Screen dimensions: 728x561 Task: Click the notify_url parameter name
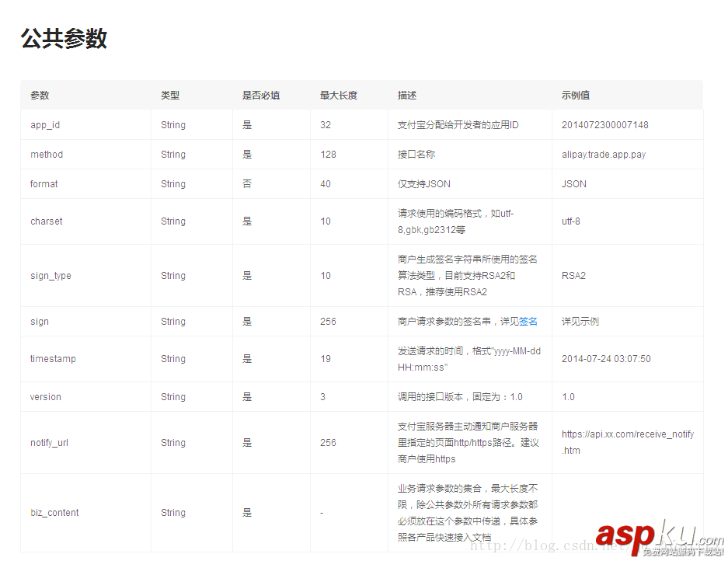[49, 442]
